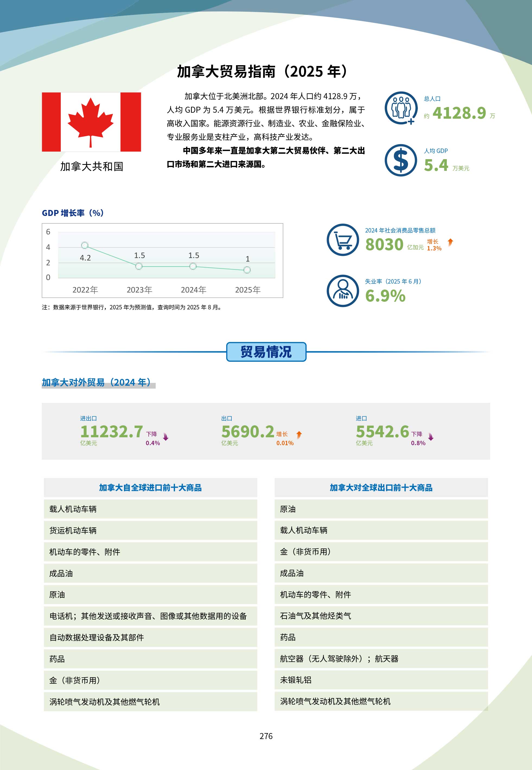Click the dollar sign GDP icon

coord(401,160)
